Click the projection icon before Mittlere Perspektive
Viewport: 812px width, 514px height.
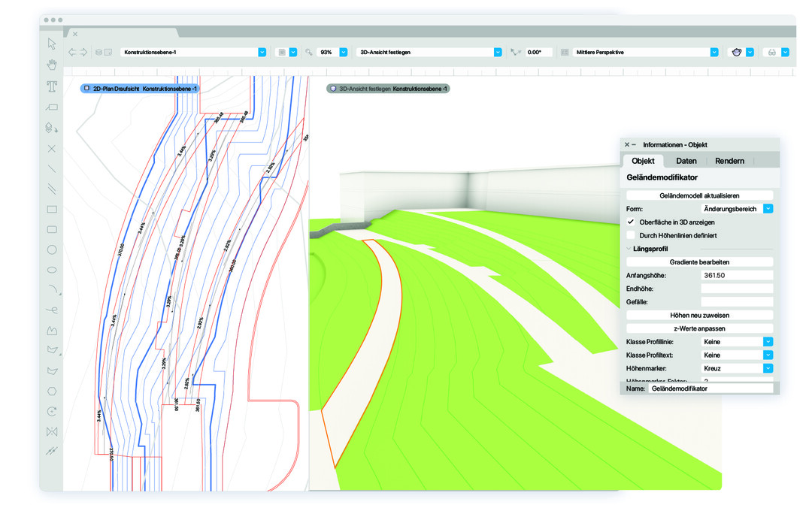[565, 53]
